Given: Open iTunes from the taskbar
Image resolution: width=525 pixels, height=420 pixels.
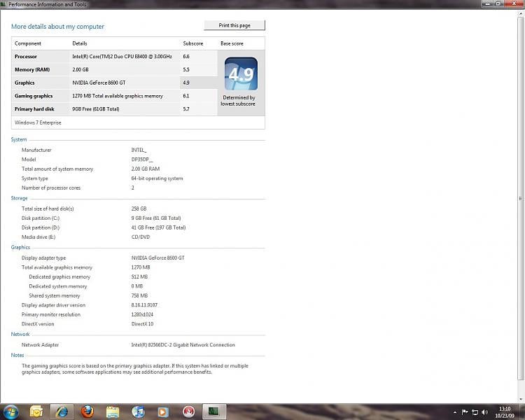Looking at the screenshot, I should pos(138,412).
